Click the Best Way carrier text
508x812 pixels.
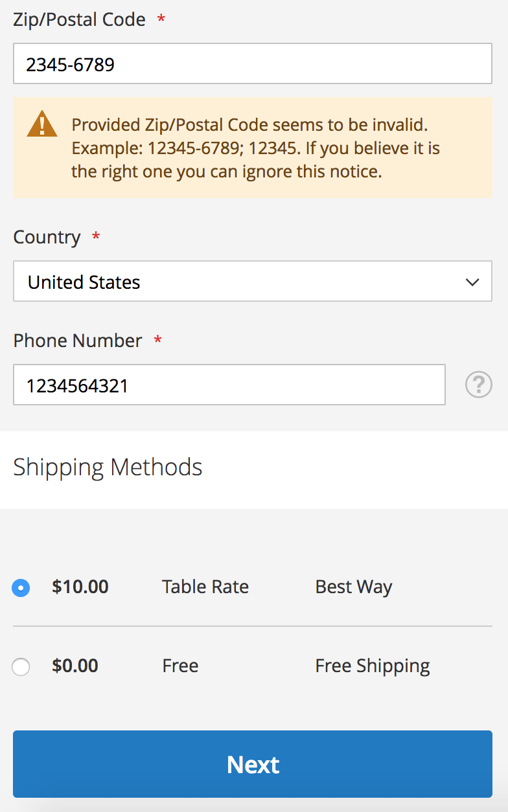pyautogui.click(x=353, y=587)
